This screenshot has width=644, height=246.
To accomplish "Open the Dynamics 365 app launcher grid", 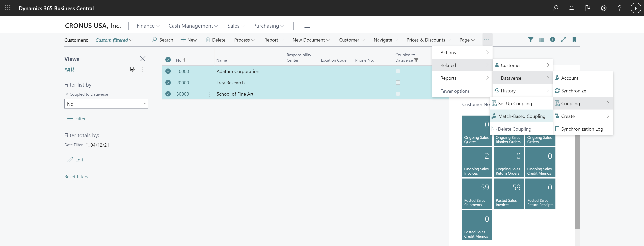I will [x=8, y=8].
